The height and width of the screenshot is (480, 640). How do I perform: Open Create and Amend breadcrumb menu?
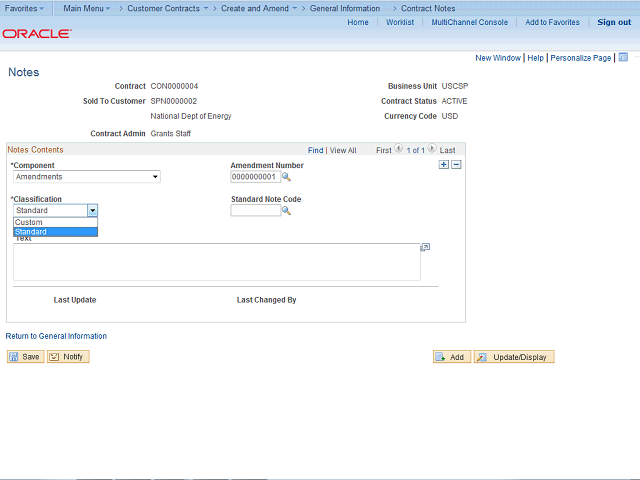259,8
